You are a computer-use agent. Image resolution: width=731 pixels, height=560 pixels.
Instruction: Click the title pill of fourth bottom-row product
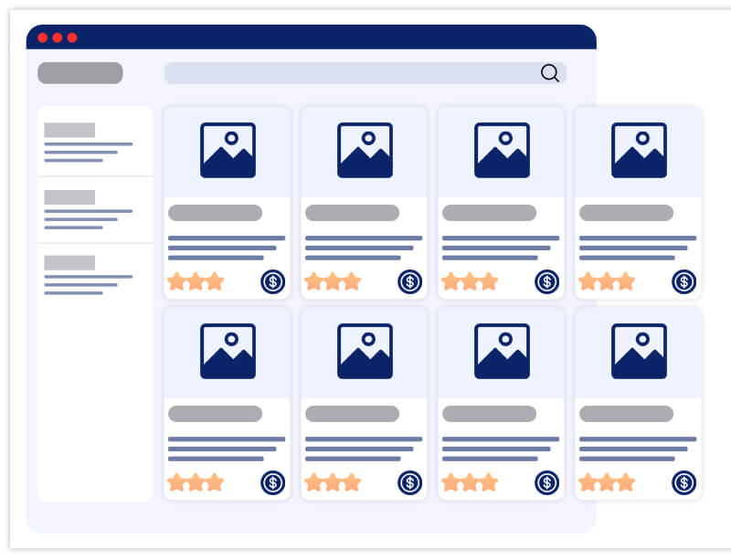point(626,414)
